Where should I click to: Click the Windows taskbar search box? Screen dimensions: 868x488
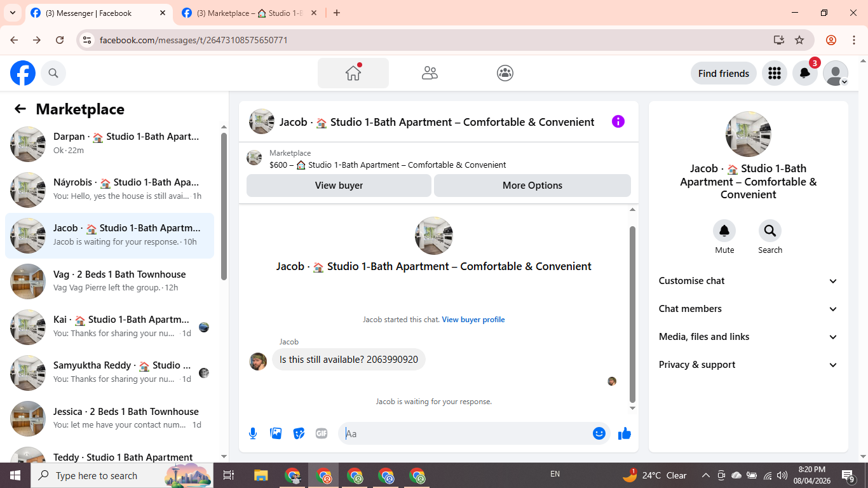click(122, 475)
